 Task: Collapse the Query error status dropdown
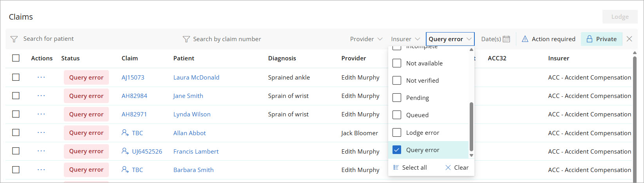coord(450,39)
